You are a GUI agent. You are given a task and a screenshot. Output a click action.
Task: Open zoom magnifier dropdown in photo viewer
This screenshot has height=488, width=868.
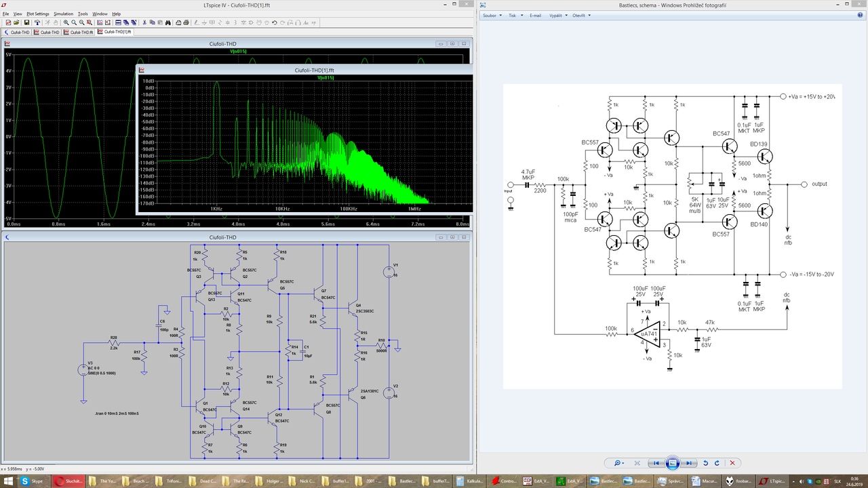pos(619,463)
